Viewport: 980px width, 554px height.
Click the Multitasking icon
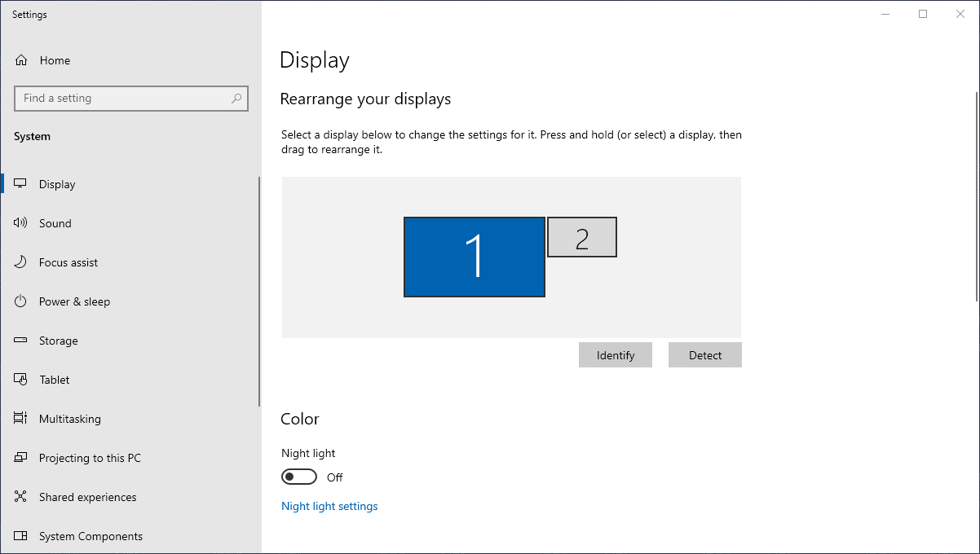(x=21, y=419)
